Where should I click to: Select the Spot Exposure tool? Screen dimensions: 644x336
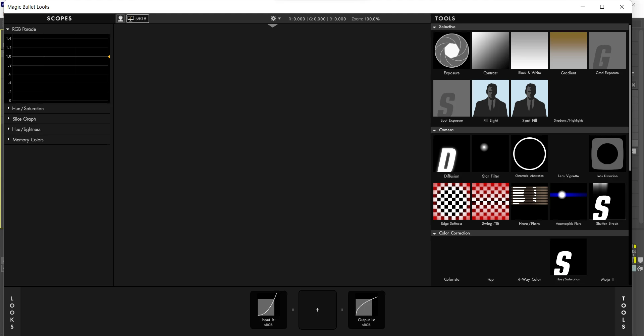click(x=451, y=101)
